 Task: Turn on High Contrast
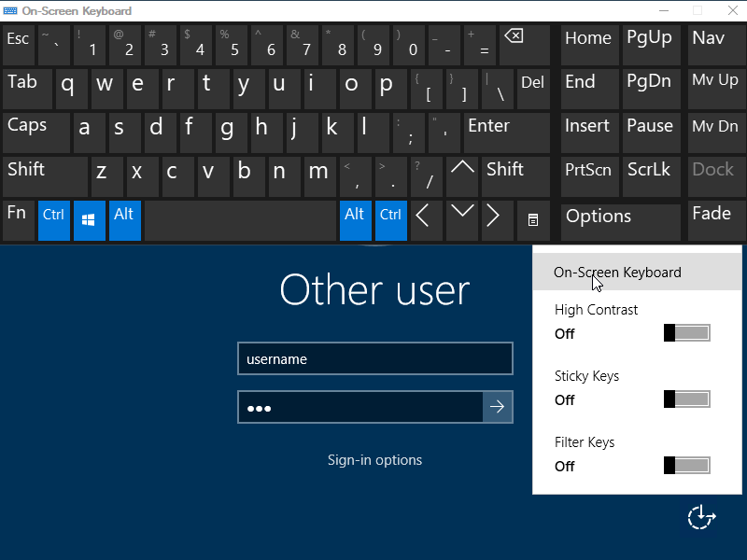tap(686, 332)
